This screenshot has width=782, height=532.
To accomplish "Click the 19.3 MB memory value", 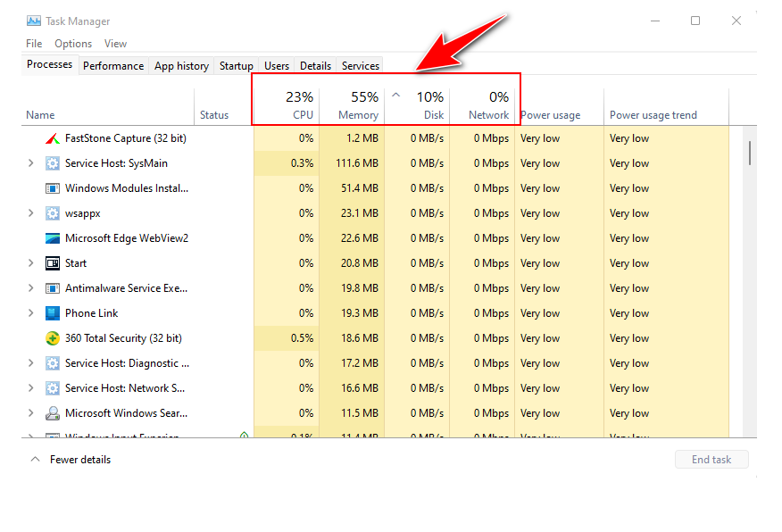I will 360,313.
